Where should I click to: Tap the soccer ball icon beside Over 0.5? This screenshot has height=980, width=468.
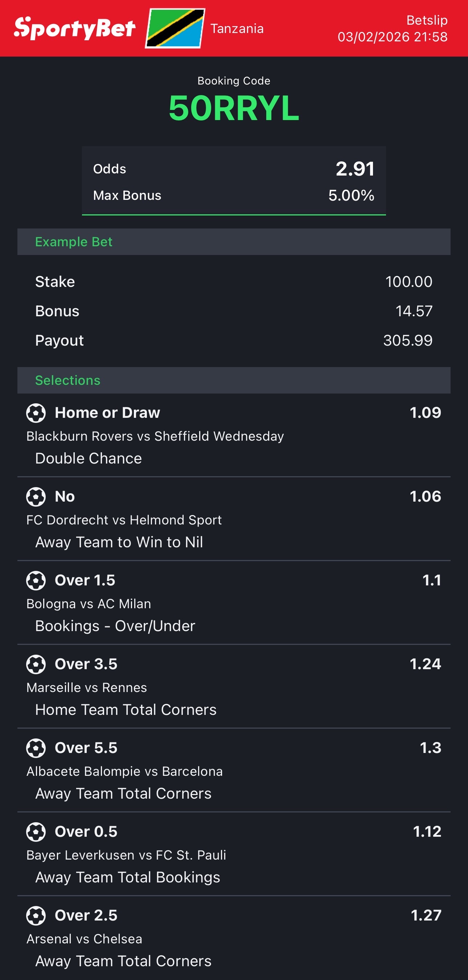[36, 832]
